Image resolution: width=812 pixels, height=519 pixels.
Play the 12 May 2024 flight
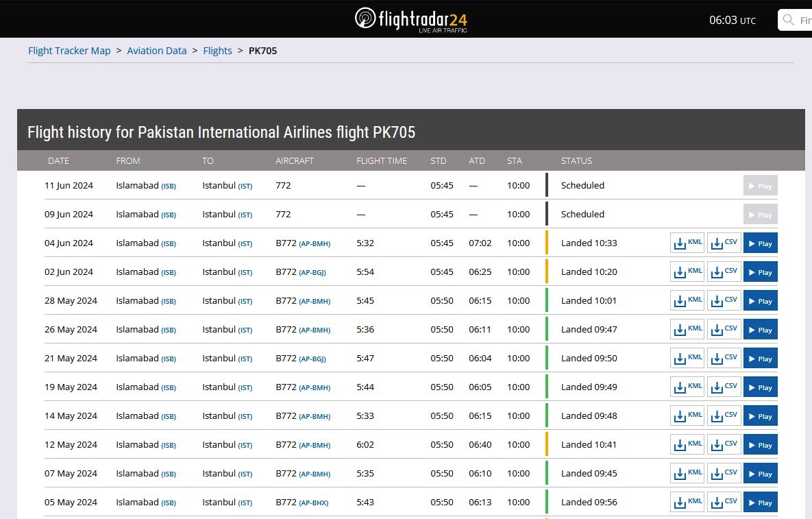coord(760,444)
